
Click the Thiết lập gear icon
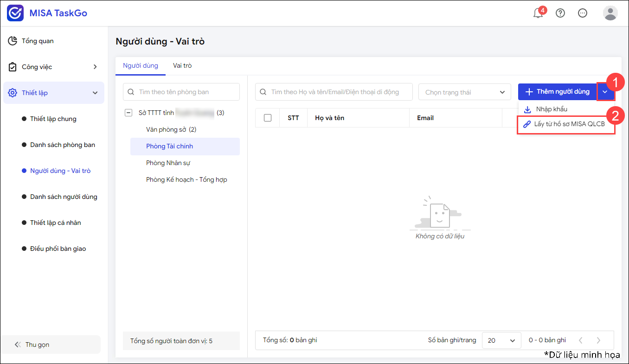point(13,93)
